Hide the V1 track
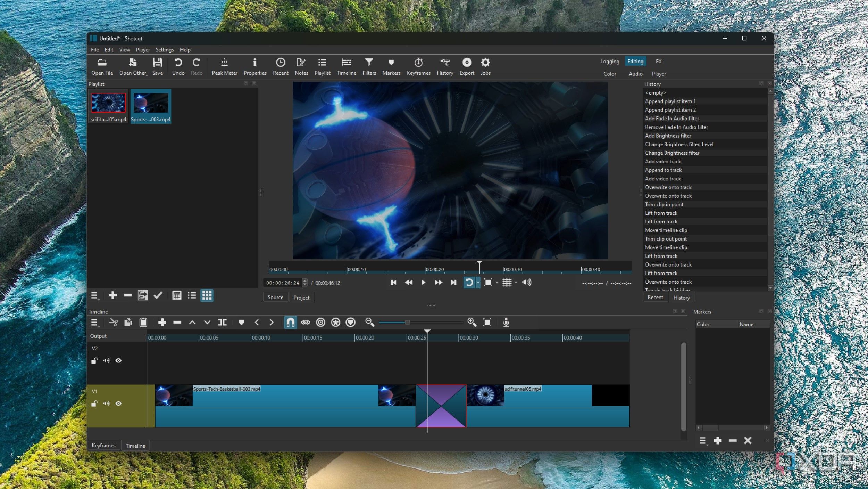 [118, 404]
